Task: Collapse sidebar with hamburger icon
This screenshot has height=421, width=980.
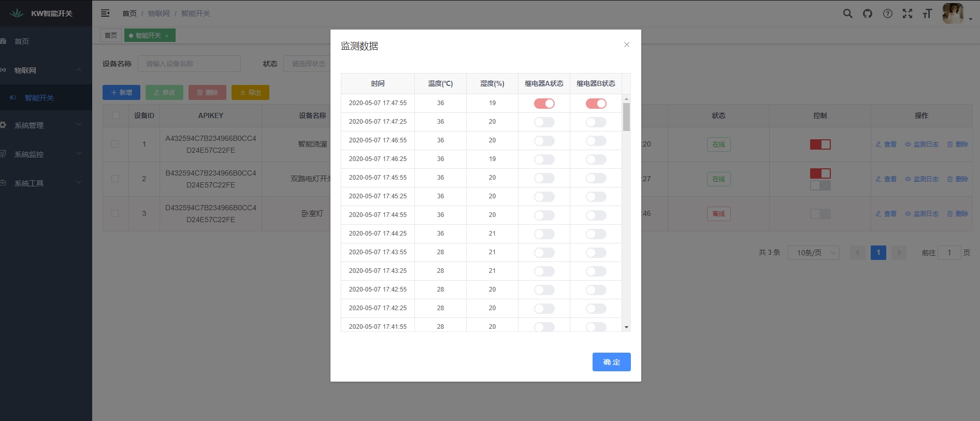Action: click(105, 13)
